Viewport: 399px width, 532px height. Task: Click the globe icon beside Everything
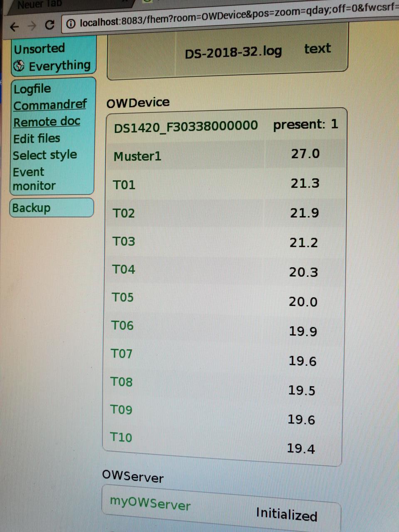(x=19, y=66)
